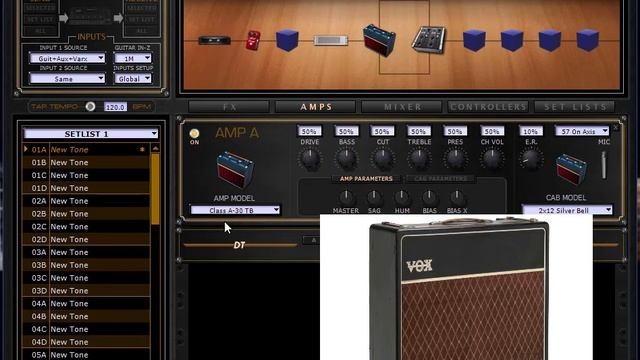The width and height of the screenshot is (640, 360).
Task: Select the red stompbox pedal in signal chain
Action: point(253,40)
